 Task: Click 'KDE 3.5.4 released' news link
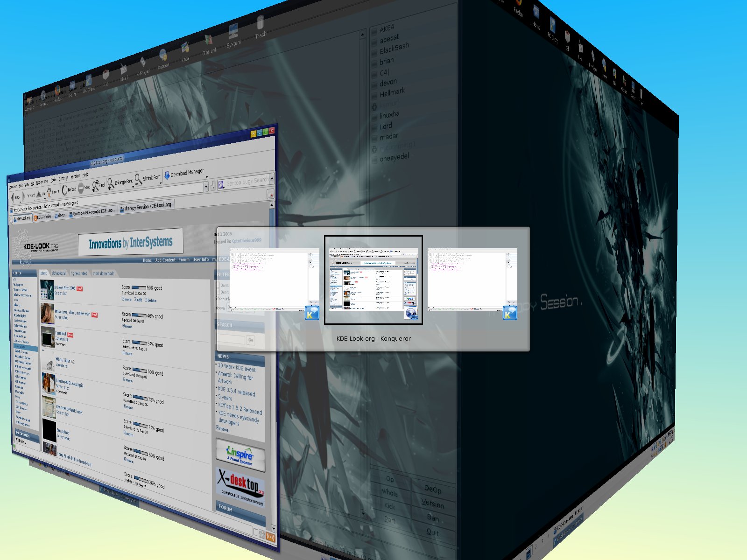(237, 391)
